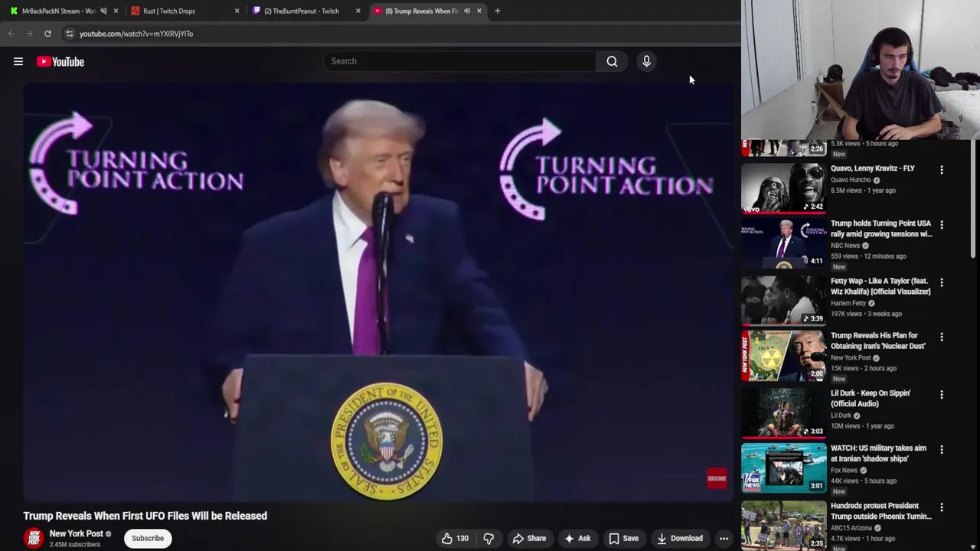980x551 pixels.
Task: Open WATCH US military shadow ships thumbnail
Action: click(783, 467)
